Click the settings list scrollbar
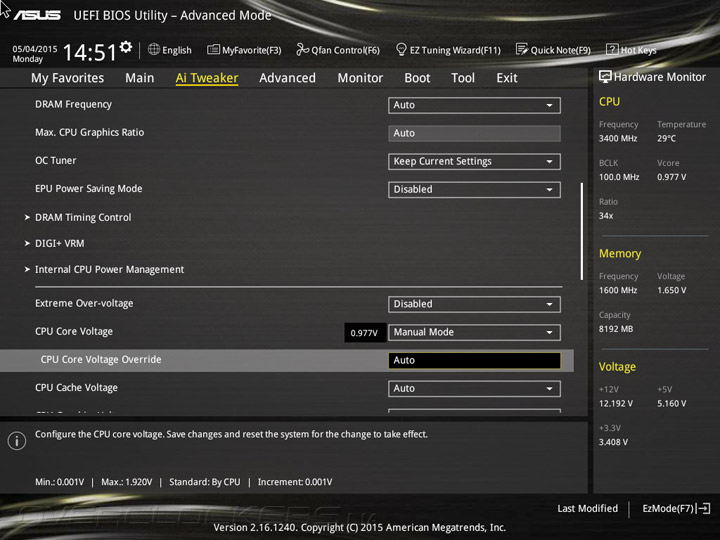Image resolution: width=720 pixels, height=540 pixels. click(582, 231)
